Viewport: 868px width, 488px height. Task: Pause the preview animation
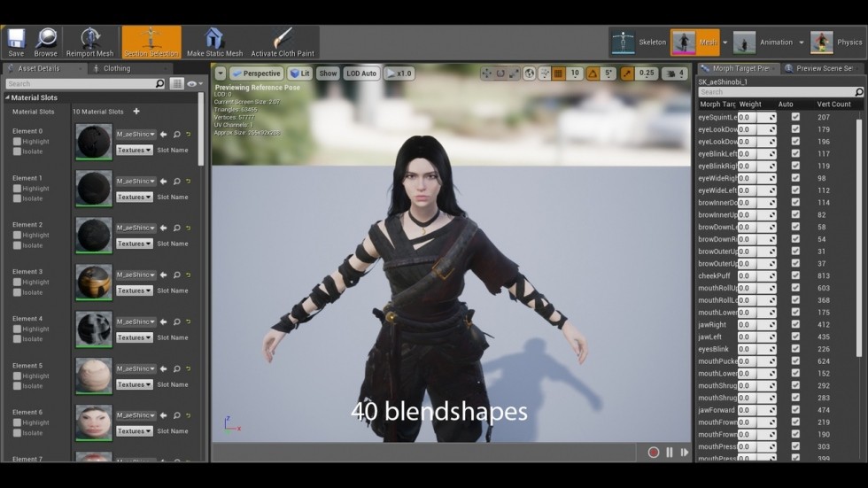click(670, 452)
